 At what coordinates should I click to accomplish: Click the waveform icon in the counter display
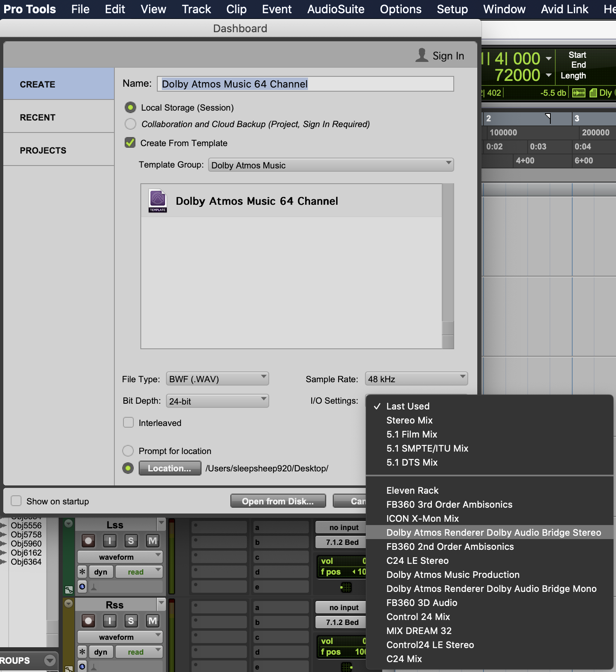click(578, 93)
